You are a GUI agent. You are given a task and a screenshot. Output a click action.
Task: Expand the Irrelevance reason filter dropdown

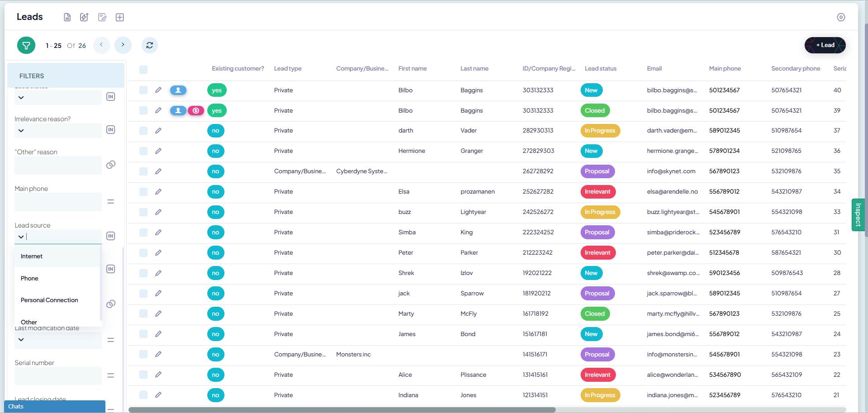click(x=21, y=131)
